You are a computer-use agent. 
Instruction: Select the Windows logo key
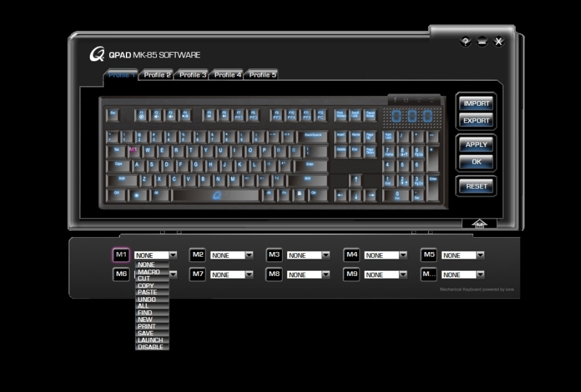tap(137, 195)
